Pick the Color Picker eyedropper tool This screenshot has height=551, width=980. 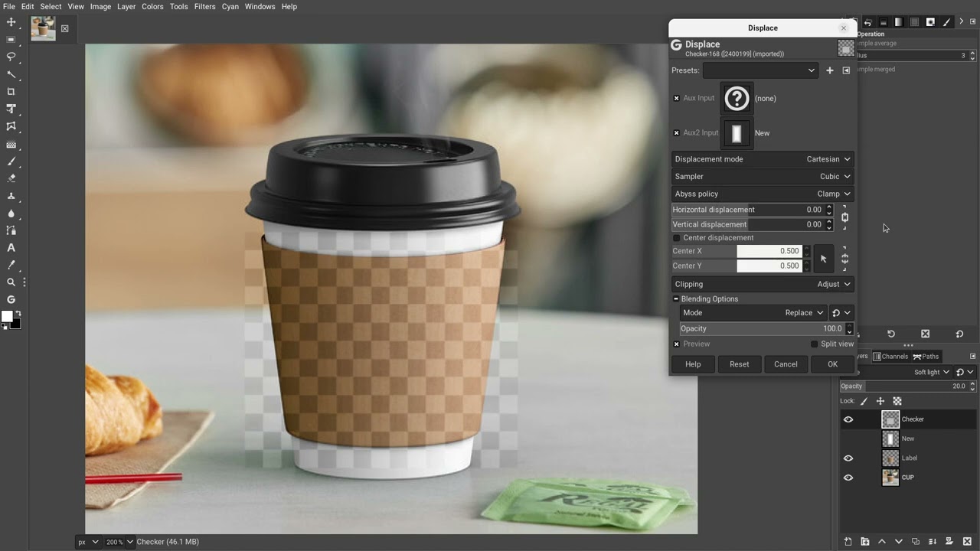pos(11,265)
